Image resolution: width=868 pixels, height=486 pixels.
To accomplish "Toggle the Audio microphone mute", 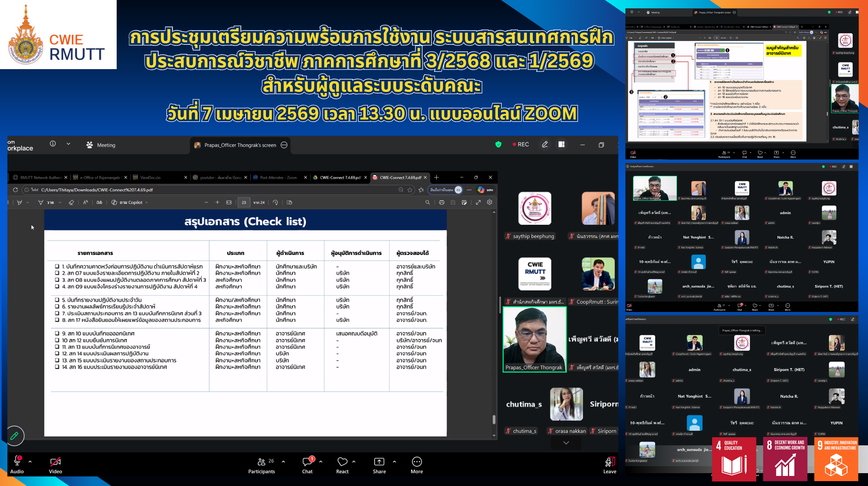I will click(17, 461).
